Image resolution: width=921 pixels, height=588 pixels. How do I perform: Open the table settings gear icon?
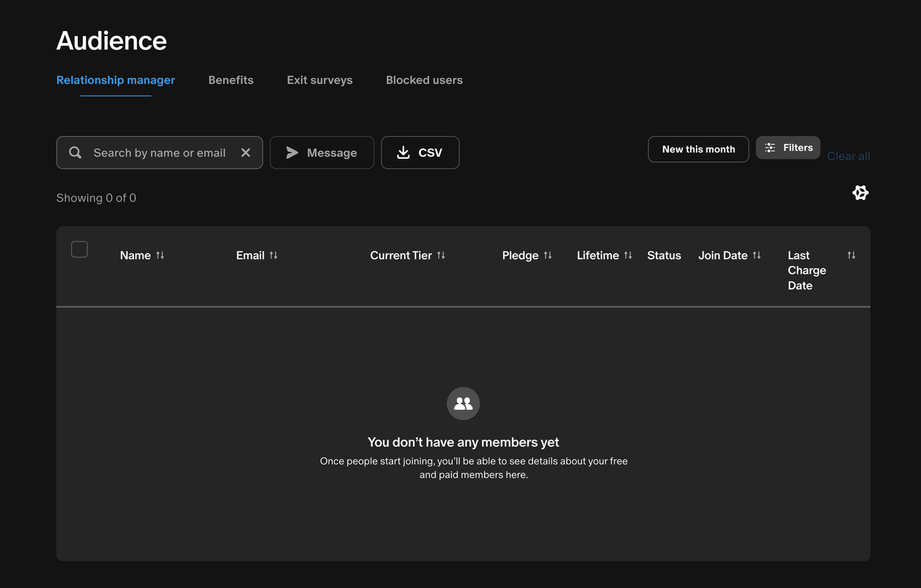pyautogui.click(x=860, y=193)
